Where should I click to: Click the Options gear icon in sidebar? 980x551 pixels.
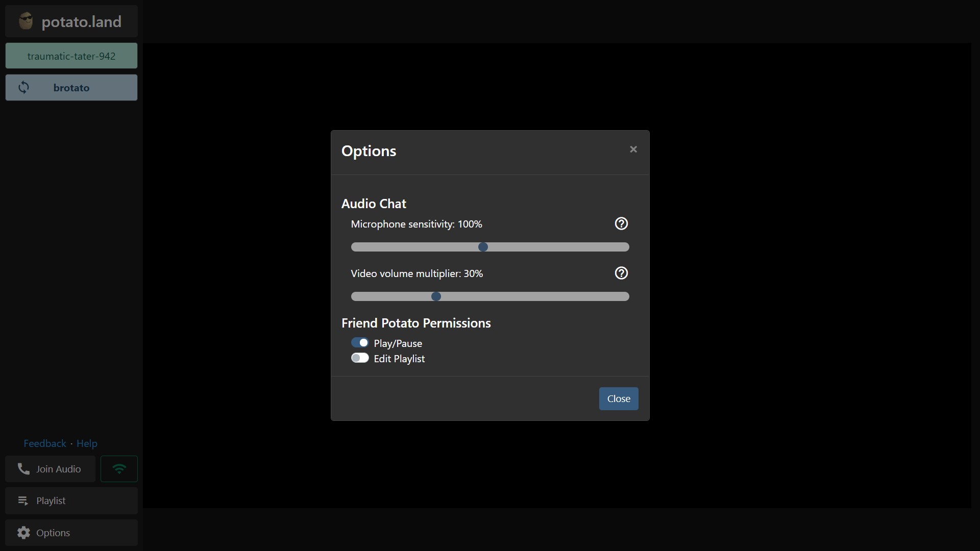(x=23, y=533)
